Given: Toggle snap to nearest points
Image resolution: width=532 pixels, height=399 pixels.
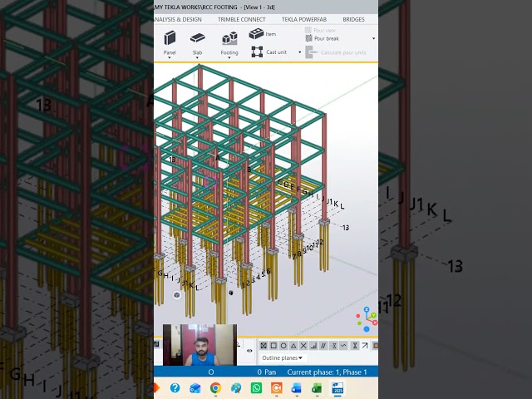Looking at the screenshot, I should click(334, 346).
